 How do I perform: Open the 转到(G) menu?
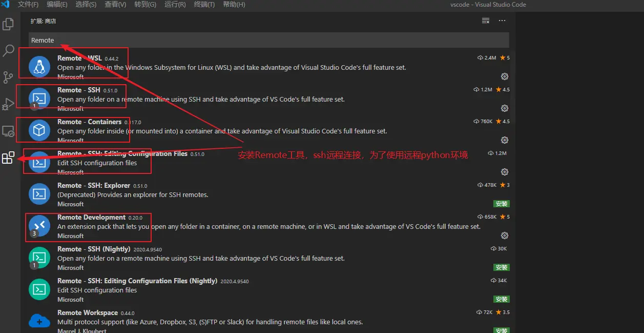(146, 5)
